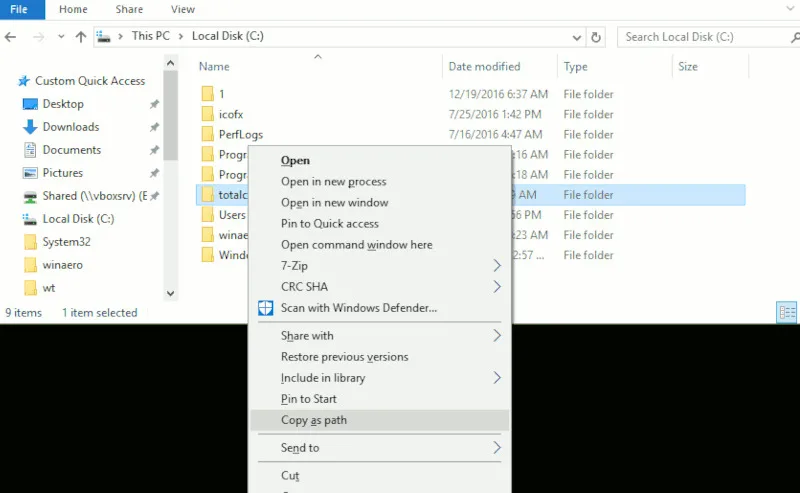Click Local Disk (C:) breadcrumb segment
800x493 pixels.
point(228,36)
